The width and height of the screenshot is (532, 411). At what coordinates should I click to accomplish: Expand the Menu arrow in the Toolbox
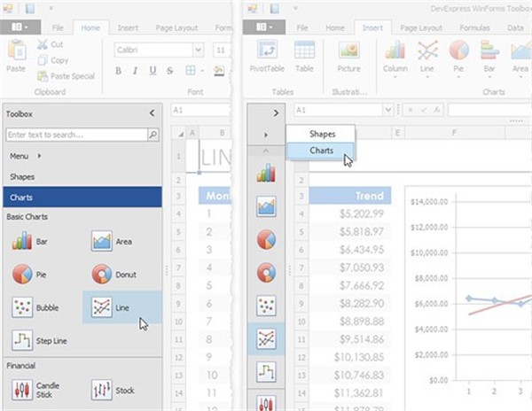click(39, 156)
